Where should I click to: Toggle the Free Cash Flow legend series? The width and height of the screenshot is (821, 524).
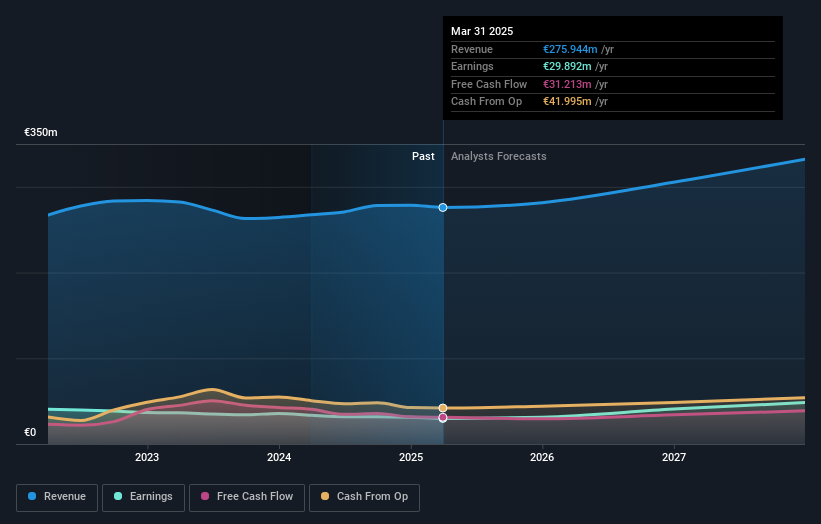pos(247,497)
